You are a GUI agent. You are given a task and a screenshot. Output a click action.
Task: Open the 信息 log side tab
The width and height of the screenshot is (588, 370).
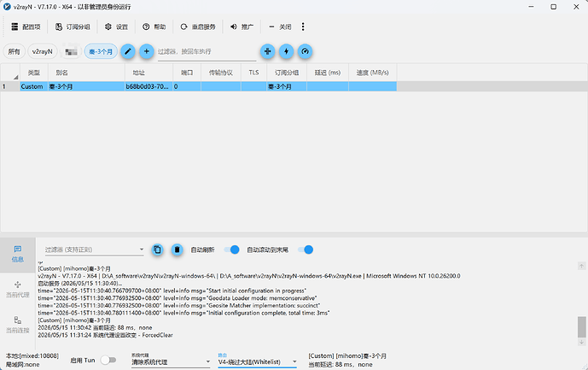[x=18, y=255]
